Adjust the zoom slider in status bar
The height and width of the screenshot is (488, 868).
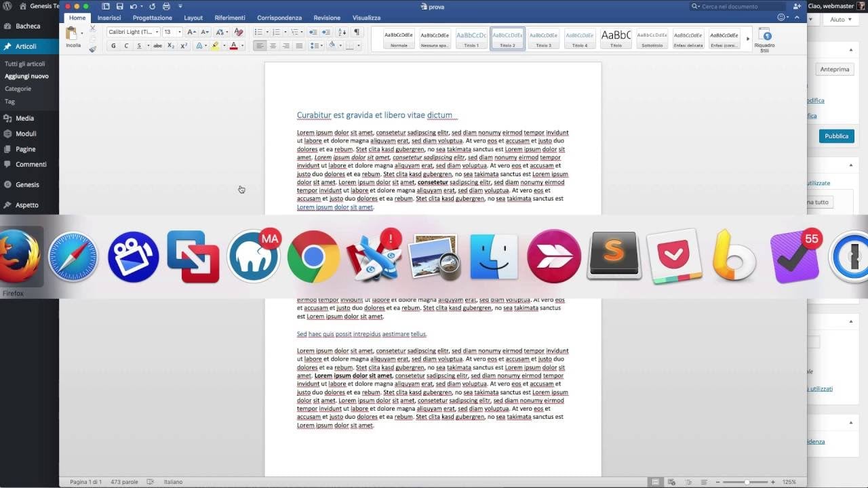(x=747, y=482)
